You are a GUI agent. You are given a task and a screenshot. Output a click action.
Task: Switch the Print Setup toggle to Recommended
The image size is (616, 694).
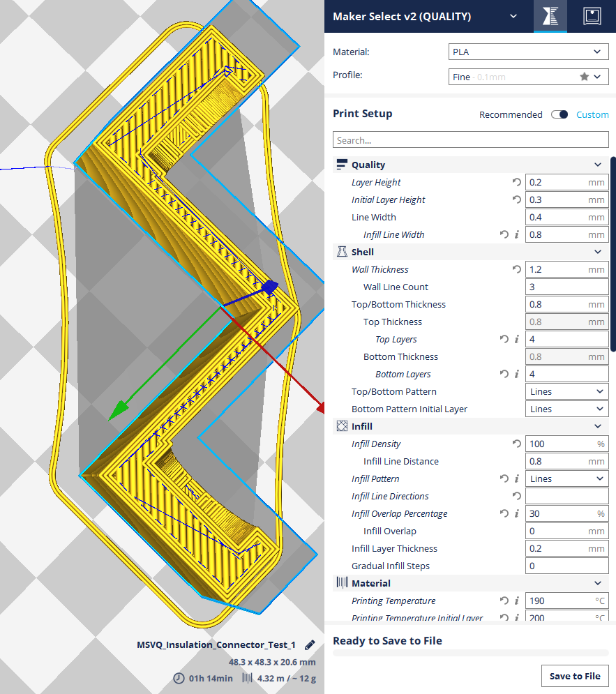(x=559, y=114)
